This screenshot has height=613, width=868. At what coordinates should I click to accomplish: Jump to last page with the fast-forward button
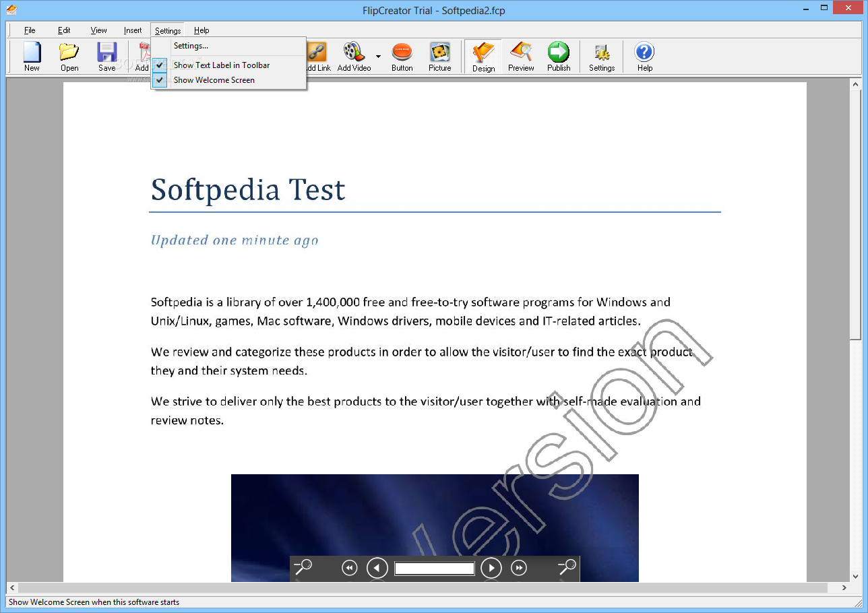[519, 569]
